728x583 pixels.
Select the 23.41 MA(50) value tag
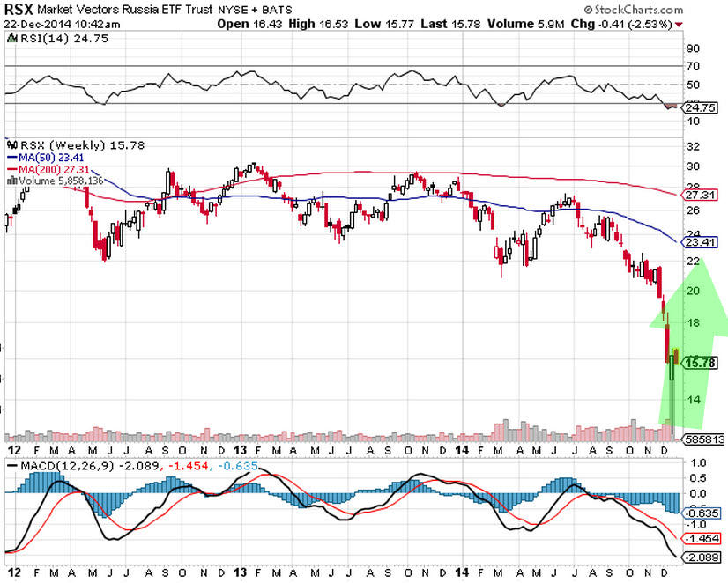point(699,242)
